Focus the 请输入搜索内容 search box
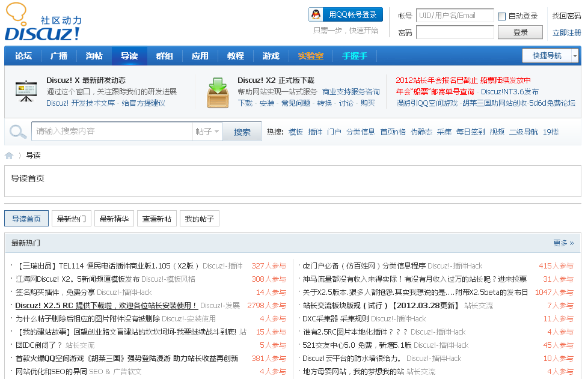The height and width of the screenshot is (379, 588). pyautogui.click(x=112, y=132)
